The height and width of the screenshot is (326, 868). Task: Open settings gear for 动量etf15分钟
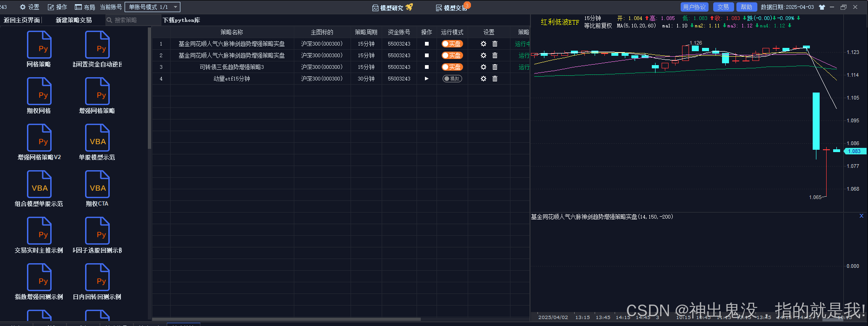(484, 79)
